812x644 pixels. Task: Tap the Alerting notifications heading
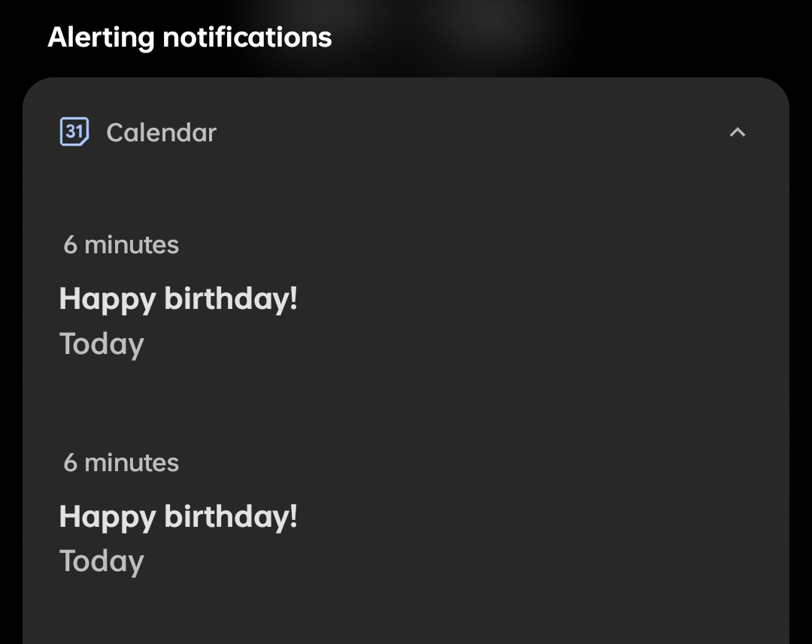189,37
